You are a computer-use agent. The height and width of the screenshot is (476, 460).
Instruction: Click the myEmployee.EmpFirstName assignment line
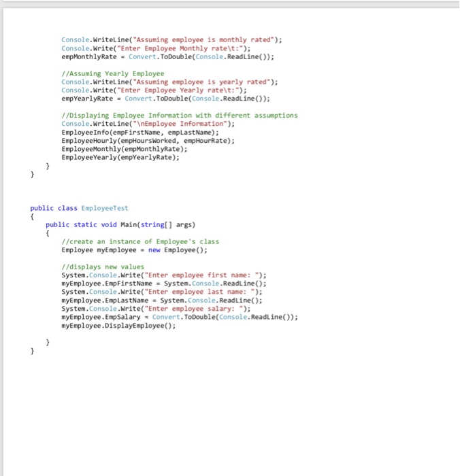pos(164,284)
